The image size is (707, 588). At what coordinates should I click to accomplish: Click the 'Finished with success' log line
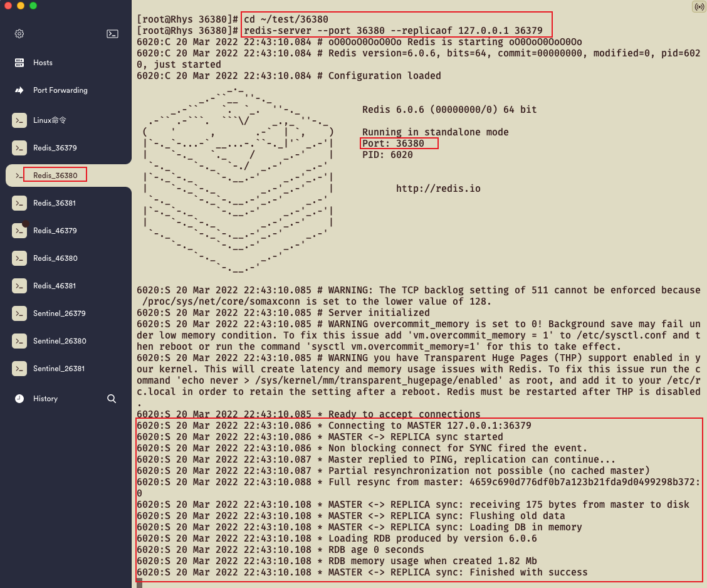(x=362, y=572)
